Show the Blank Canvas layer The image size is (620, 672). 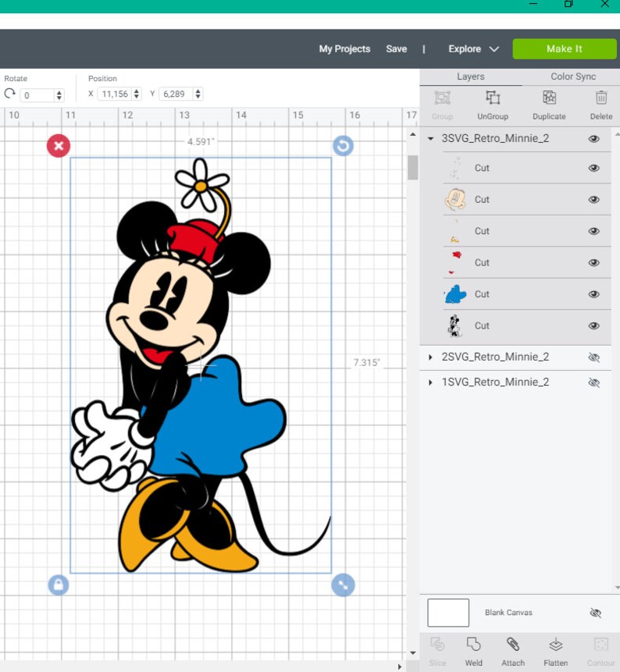[x=595, y=613]
